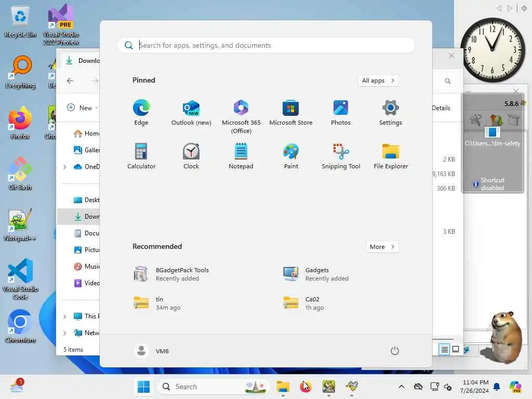Image resolution: width=532 pixels, height=399 pixels.
Task: Launch the Calculator app
Action: click(141, 156)
